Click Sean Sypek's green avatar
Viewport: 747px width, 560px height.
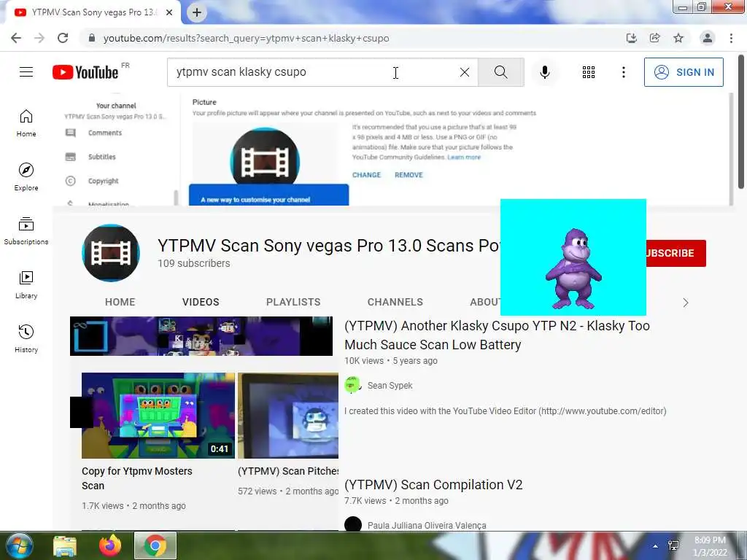click(x=352, y=385)
